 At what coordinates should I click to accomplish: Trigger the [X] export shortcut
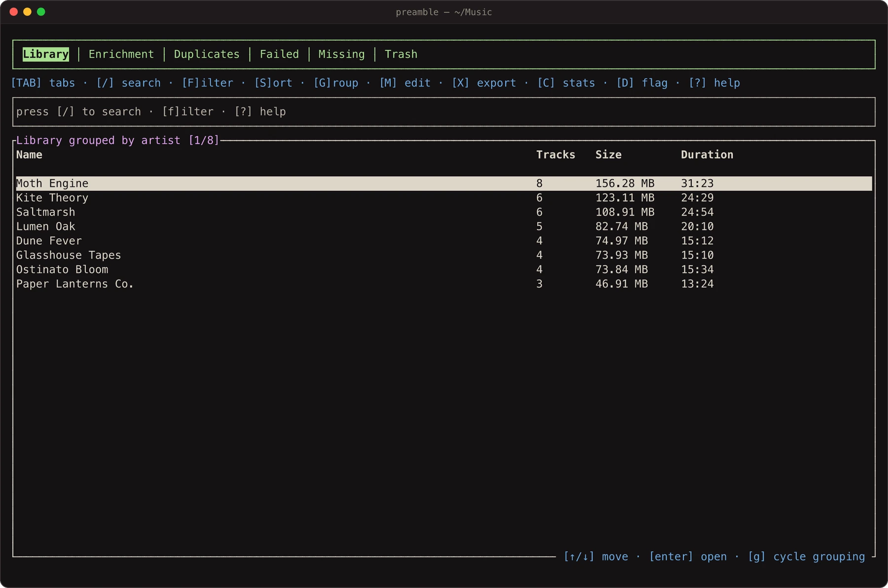tap(484, 83)
